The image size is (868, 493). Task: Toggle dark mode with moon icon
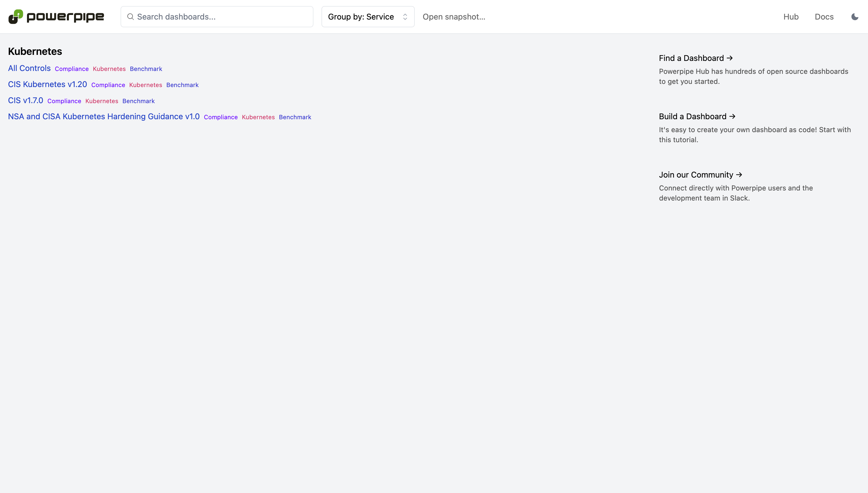855,17
